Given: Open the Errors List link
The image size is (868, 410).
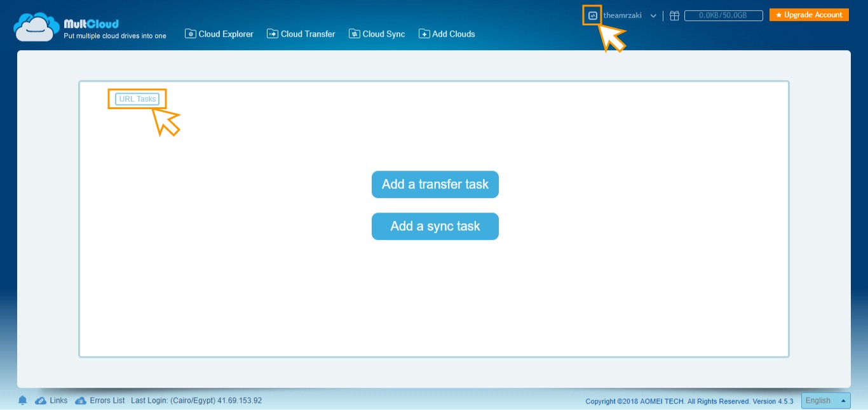Looking at the screenshot, I should coord(107,400).
